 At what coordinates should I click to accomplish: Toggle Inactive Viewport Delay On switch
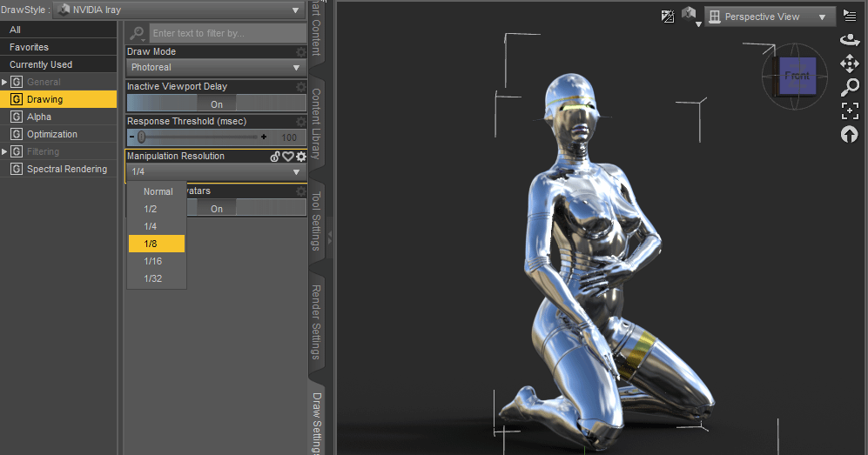[217, 104]
